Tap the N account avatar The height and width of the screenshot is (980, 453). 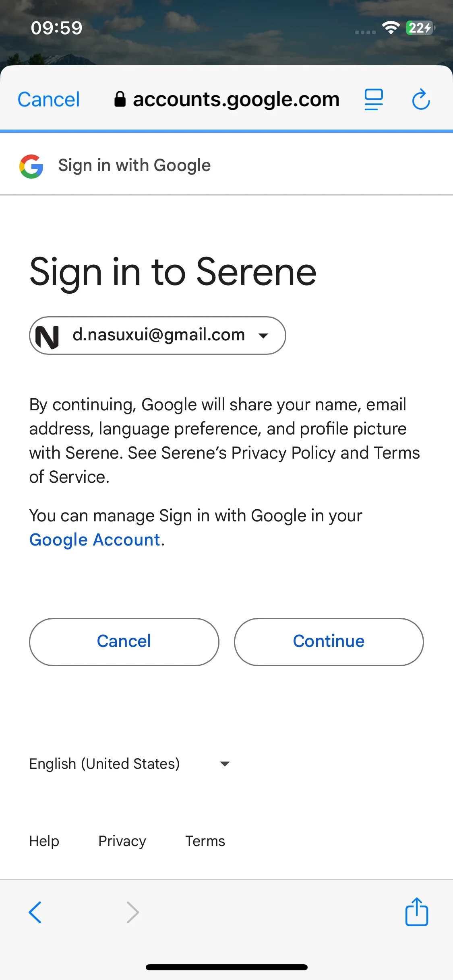tap(48, 336)
